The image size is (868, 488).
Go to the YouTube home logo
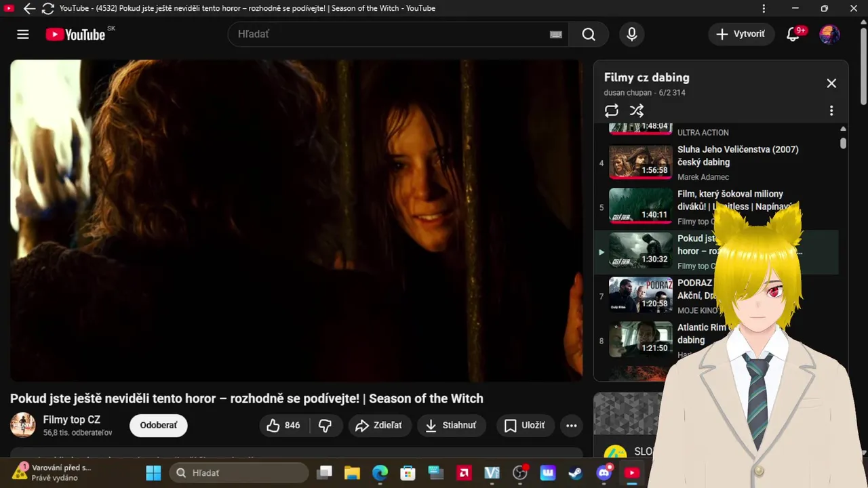click(75, 35)
